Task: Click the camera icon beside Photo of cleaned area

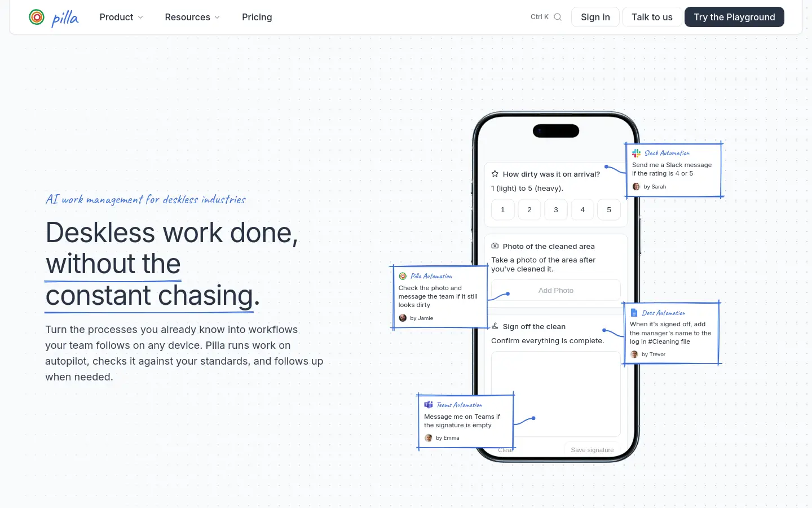Action: (x=495, y=246)
